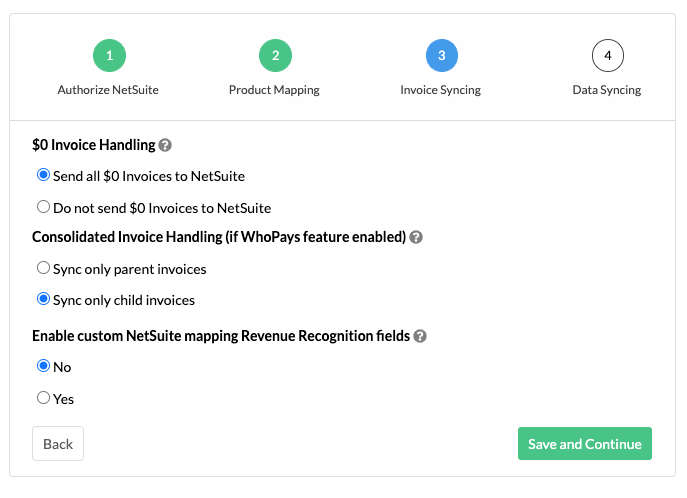Open the Product Mapping step label

pyautogui.click(x=274, y=90)
